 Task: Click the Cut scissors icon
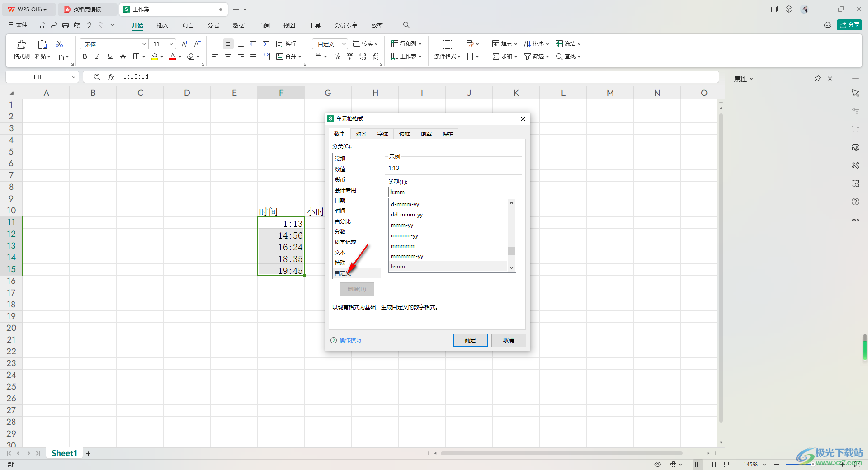click(x=59, y=44)
